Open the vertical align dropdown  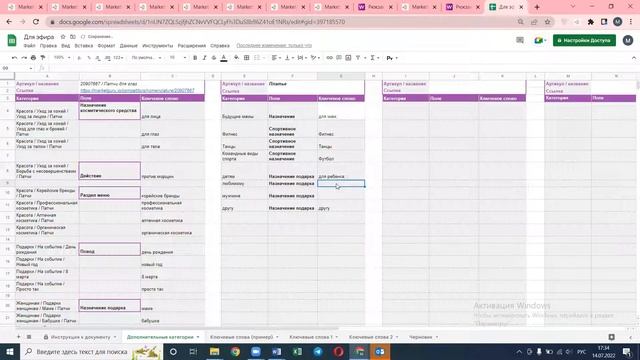[x=289, y=58]
